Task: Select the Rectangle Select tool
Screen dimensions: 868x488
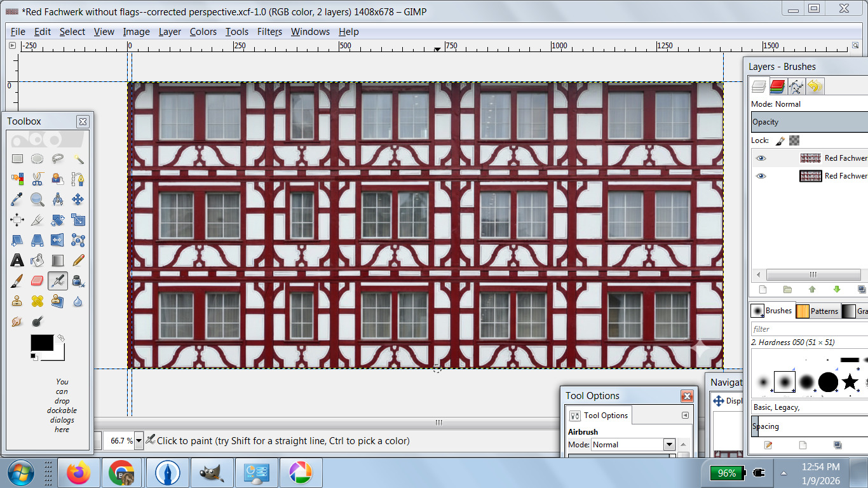Action: click(x=17, y=159)
